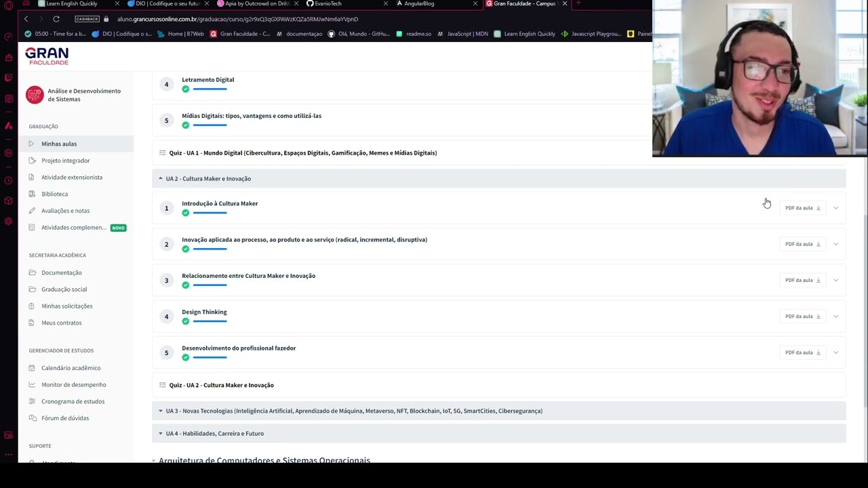Open Atividade extensionista in sidebar

tap(72, 178)
